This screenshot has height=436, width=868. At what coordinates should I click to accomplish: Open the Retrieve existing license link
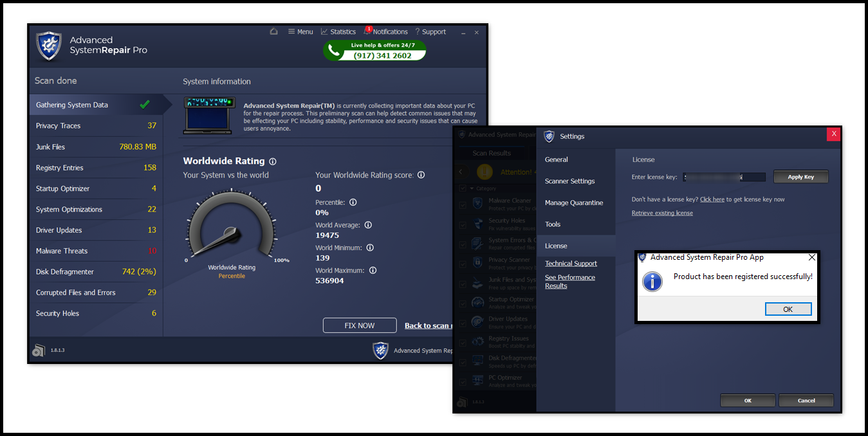point(662,213)
